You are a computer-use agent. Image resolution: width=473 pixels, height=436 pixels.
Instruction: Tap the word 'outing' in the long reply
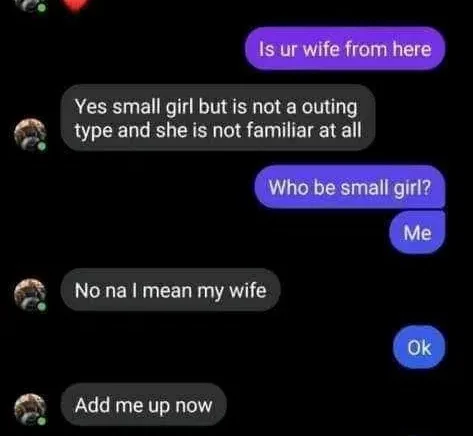(x=329, y=108)
